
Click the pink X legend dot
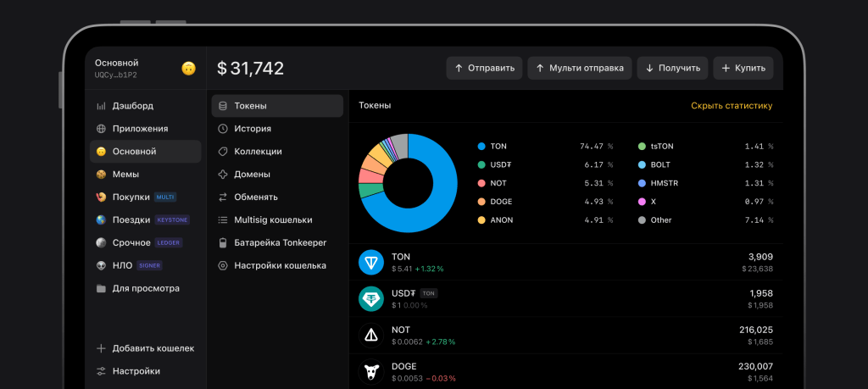tap(642, 202)
